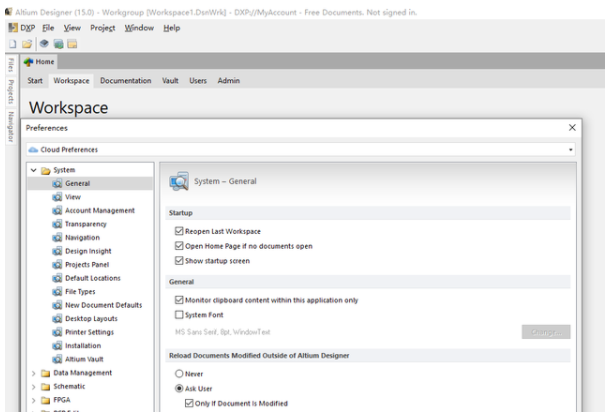Open the View menu
This screenshot has height=415, width=612.
point(72,28)
